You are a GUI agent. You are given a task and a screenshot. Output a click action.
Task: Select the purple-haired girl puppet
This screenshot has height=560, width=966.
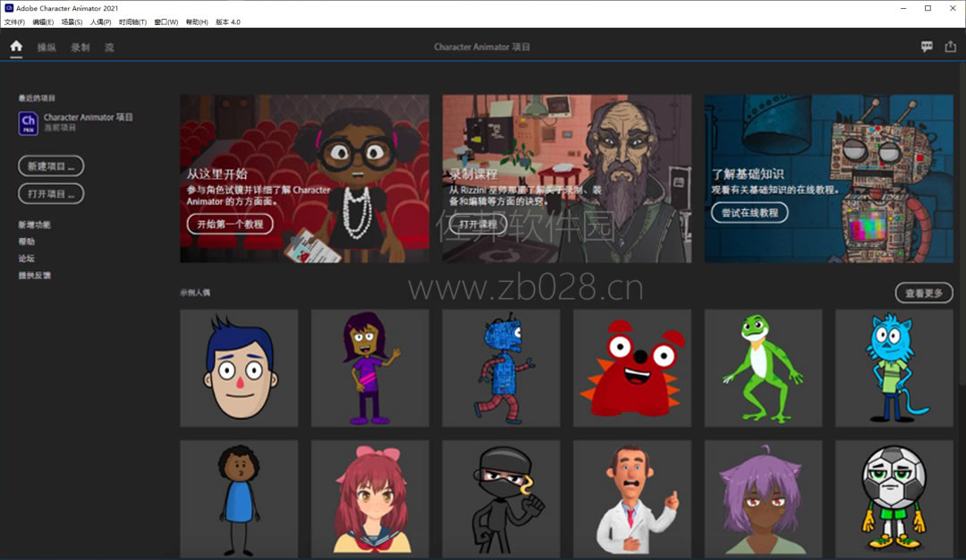point(369,368)
